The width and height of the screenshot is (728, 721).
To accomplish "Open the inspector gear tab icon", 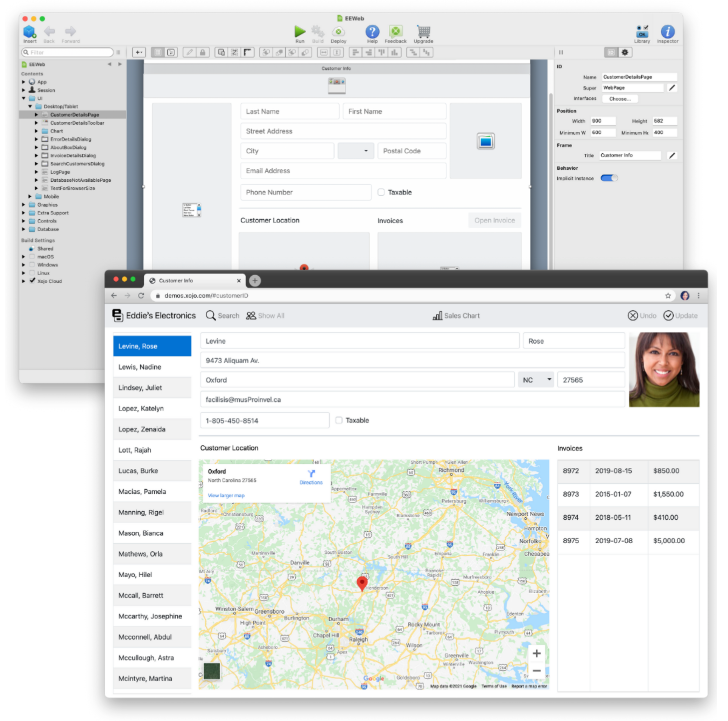I will (625, 52).
